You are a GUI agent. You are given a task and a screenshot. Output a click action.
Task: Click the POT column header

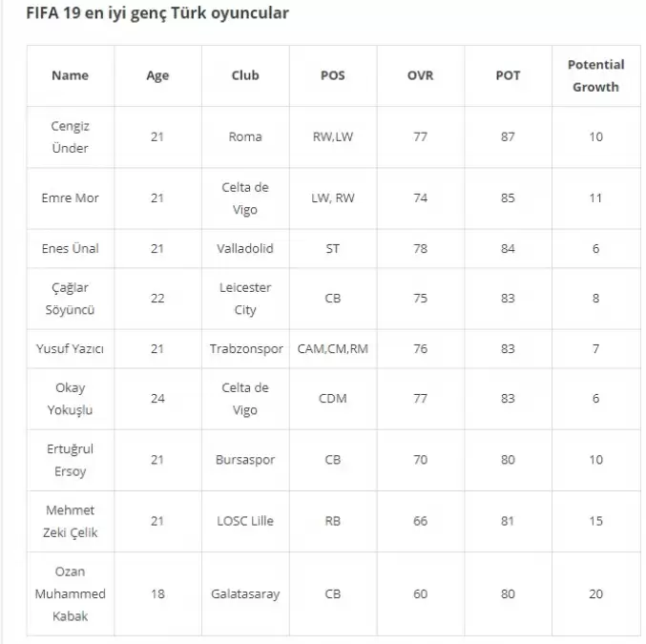pos(508,75)
